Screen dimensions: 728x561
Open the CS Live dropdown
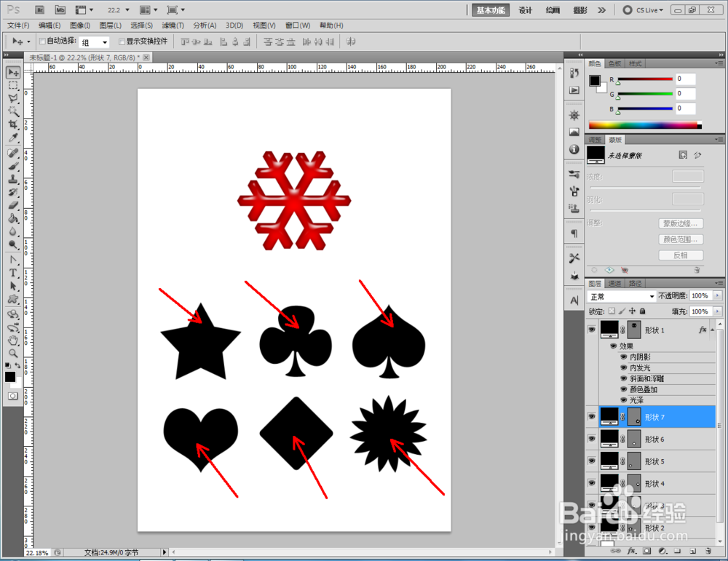[x=644, y=9]
